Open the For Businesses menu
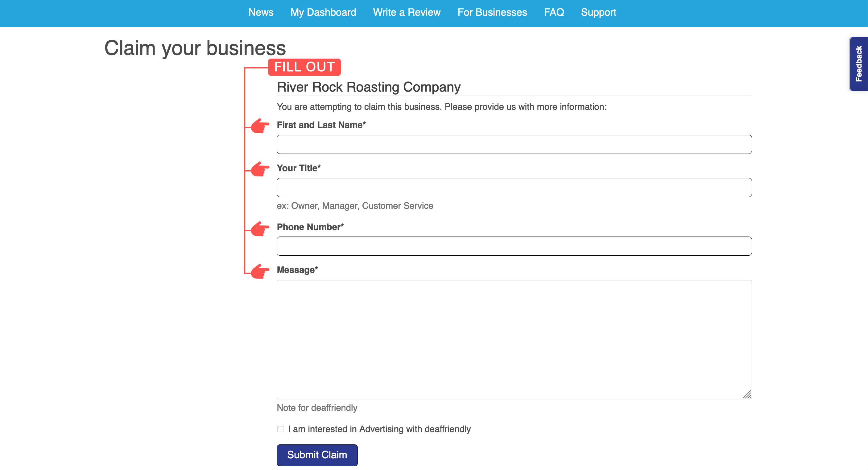Viewport: 868px width, 470px height. [x=492, y=12]
